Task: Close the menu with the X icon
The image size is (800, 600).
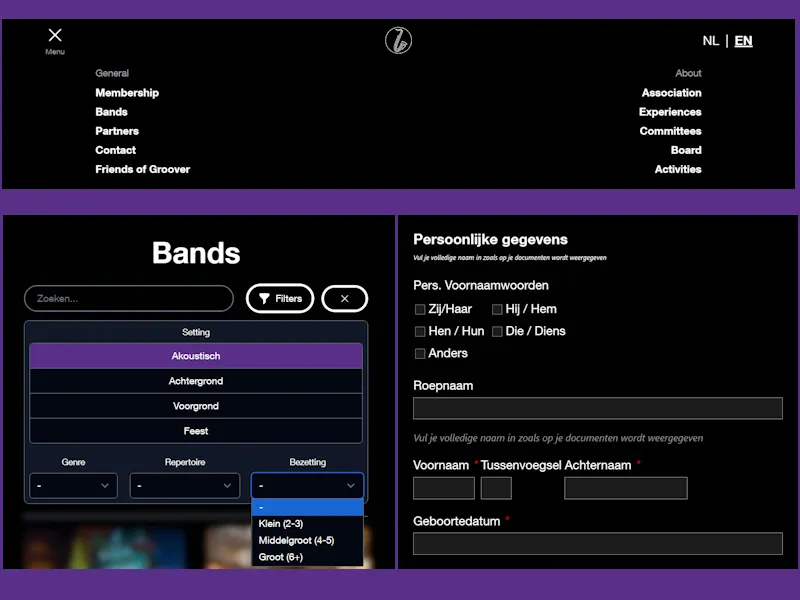Action: click(x=55, y=35)
